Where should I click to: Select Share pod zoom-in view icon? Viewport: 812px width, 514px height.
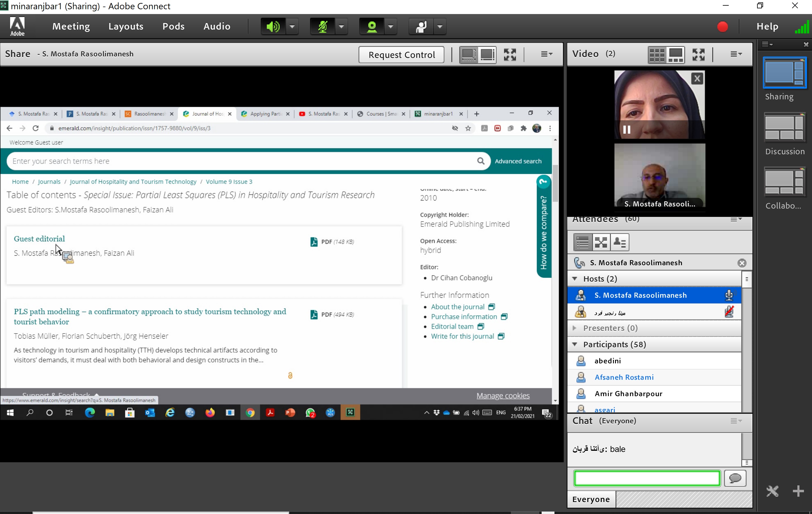[x=487, y=55]
